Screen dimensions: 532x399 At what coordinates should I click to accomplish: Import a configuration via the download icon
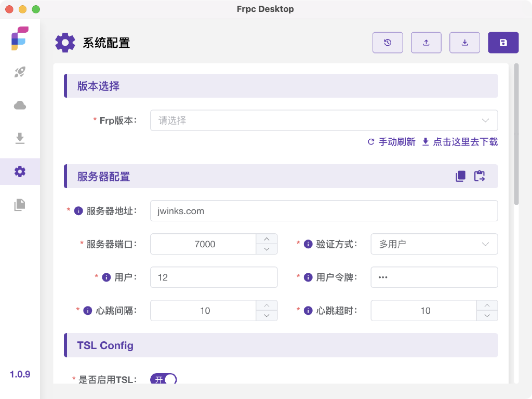(x=464, y=43)
